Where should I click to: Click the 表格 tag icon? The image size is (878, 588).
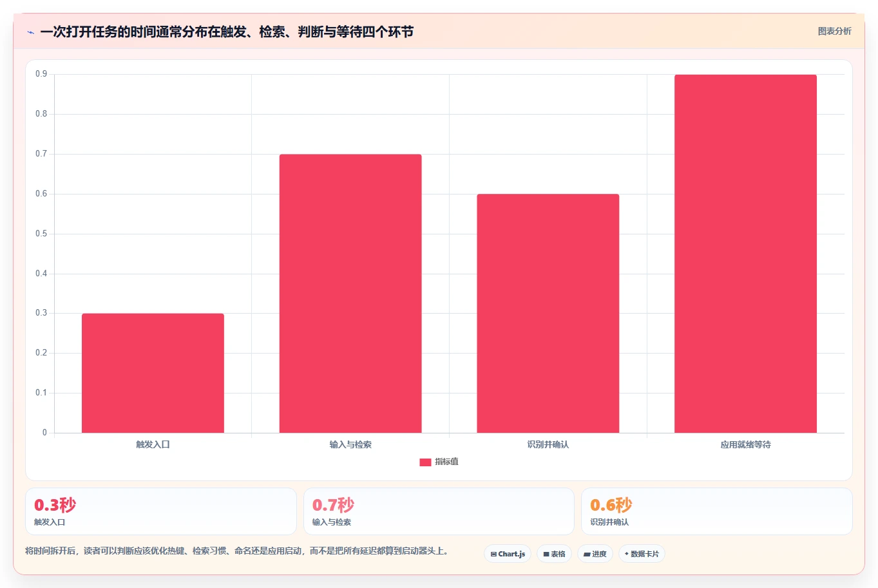coord(546,554)
